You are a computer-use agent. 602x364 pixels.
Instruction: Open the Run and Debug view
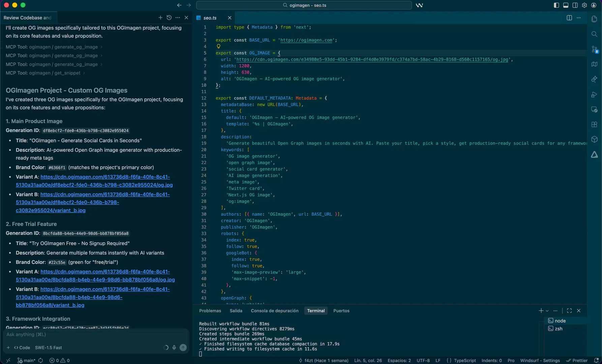pyautogui.click(x=594, y=95)
